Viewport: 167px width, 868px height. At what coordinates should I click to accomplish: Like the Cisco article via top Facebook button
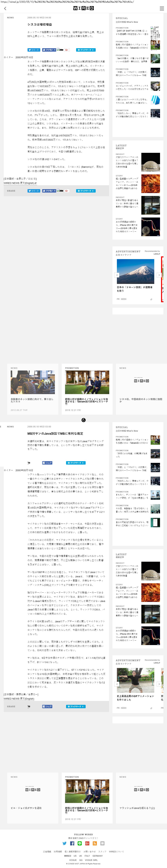(x=49, y=50)
